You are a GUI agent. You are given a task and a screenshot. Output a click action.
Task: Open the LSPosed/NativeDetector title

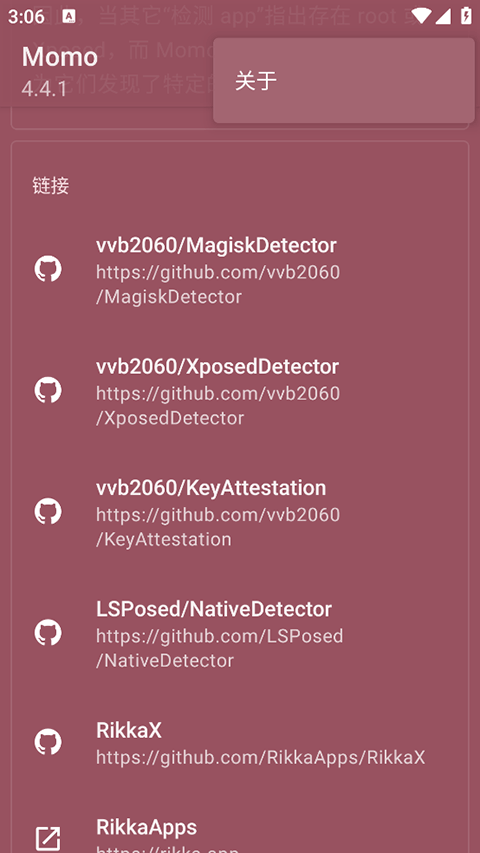pos(214,609)
